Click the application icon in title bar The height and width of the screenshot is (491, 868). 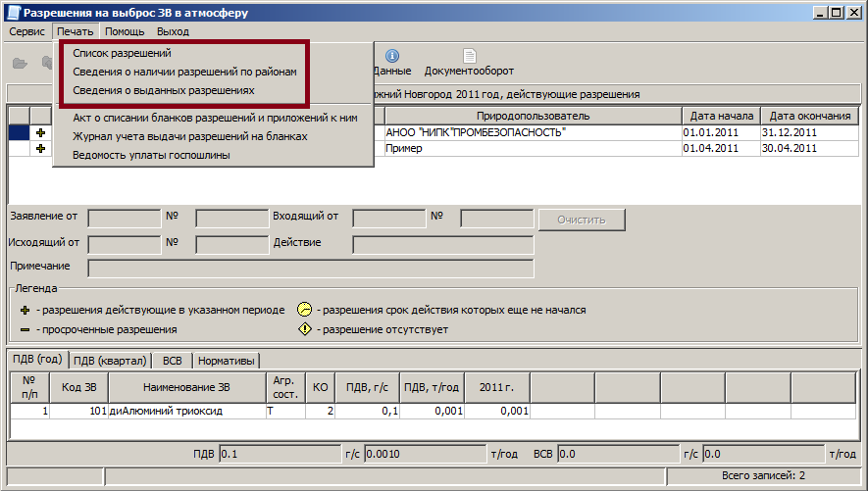(12, 13)
